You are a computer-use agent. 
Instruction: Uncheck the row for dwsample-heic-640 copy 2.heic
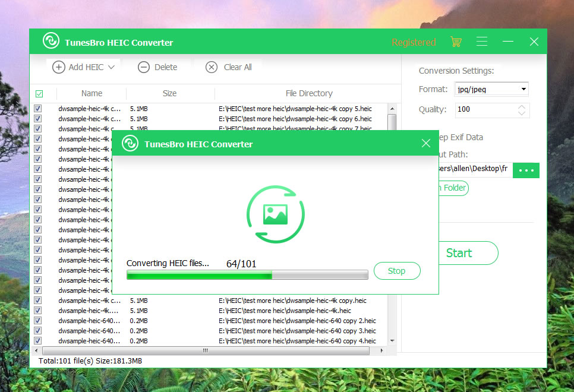pyautogui.click(x=37, y=321)
